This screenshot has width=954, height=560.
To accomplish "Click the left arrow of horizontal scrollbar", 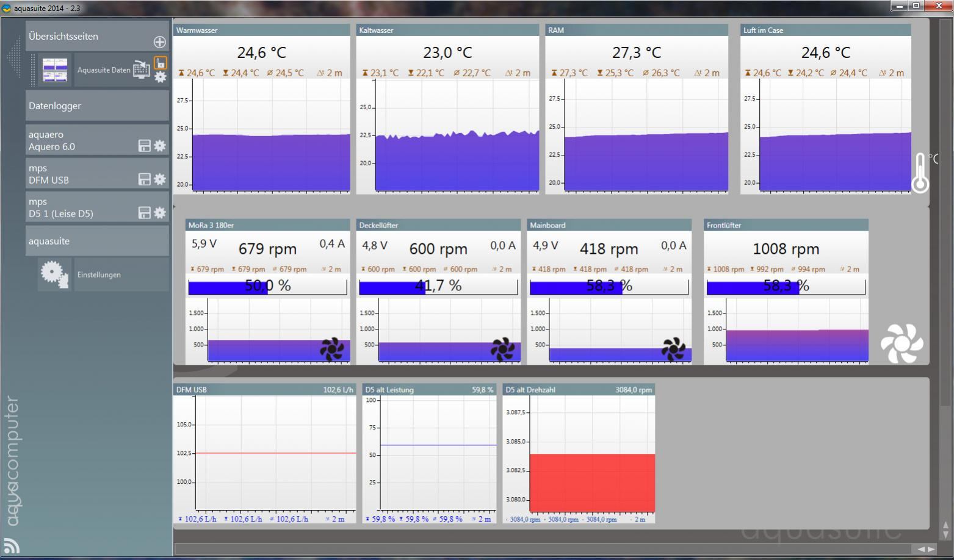I will (x=920, y=549).
